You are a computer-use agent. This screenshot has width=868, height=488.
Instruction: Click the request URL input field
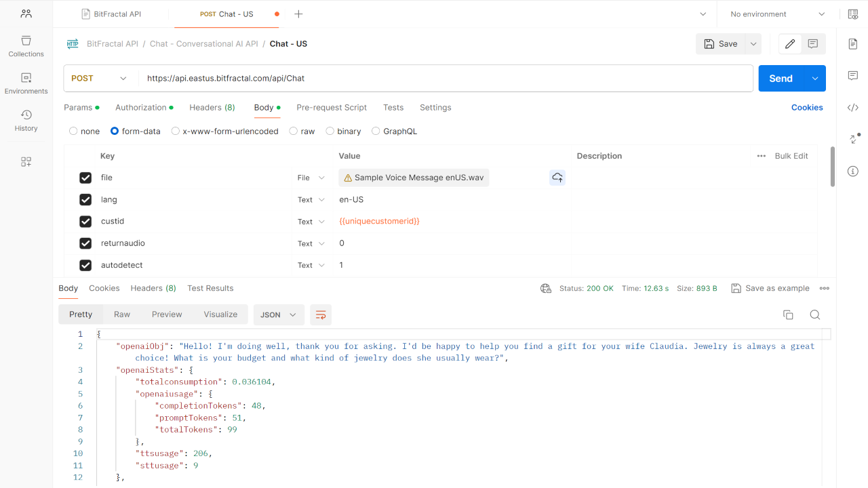click(x=446, y=78)
